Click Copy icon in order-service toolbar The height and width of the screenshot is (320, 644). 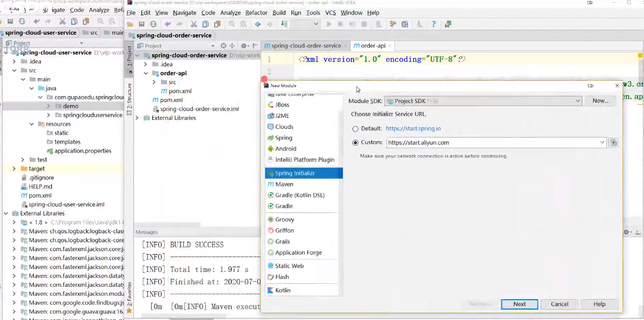[205, 24]
